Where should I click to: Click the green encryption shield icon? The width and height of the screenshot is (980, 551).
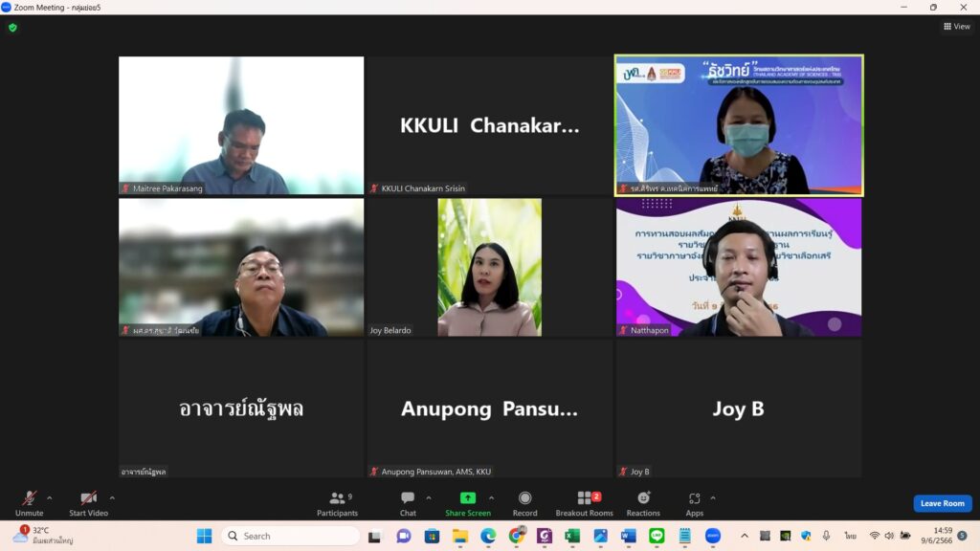[x=12, y=28]
